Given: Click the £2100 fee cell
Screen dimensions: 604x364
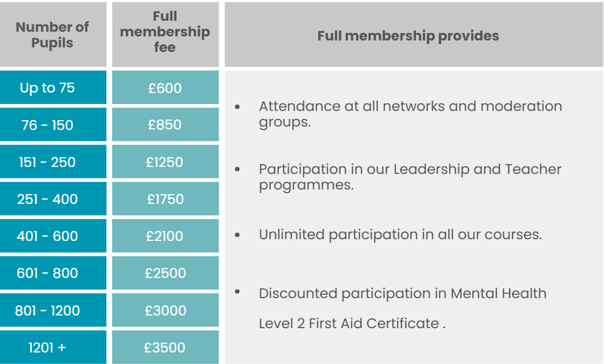Looking at the screenshot, I should [165, 236].
